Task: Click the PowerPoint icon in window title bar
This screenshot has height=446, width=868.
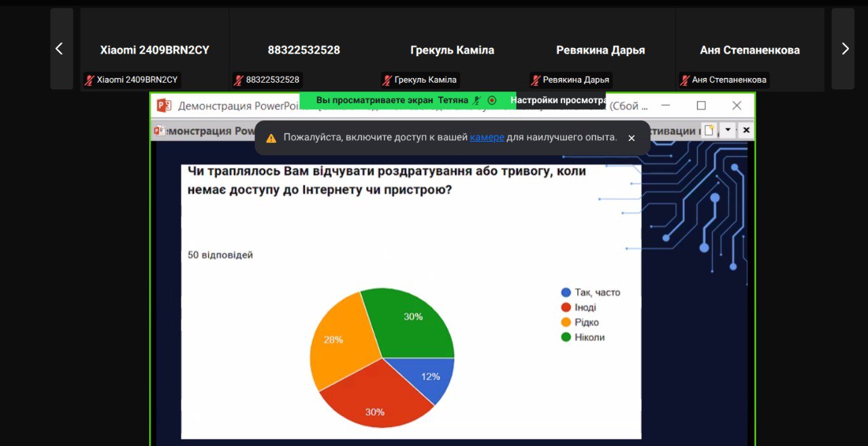Action: tap(164, 106)
